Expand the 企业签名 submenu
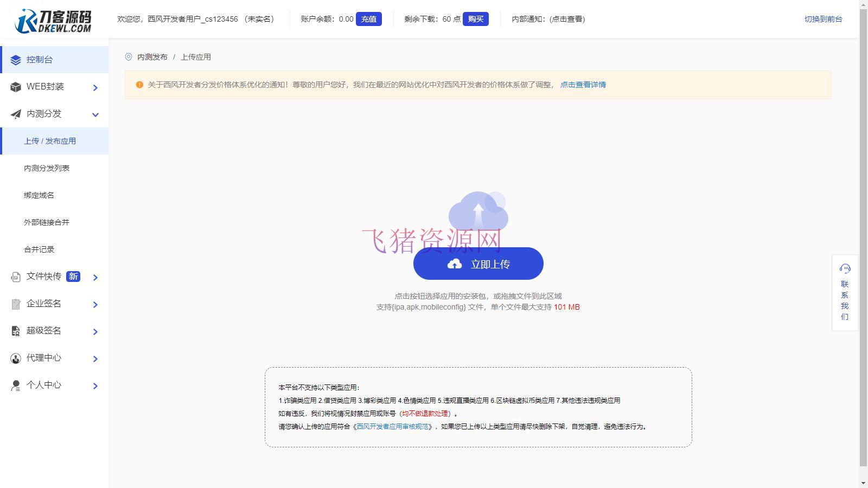 coord(95,304)
